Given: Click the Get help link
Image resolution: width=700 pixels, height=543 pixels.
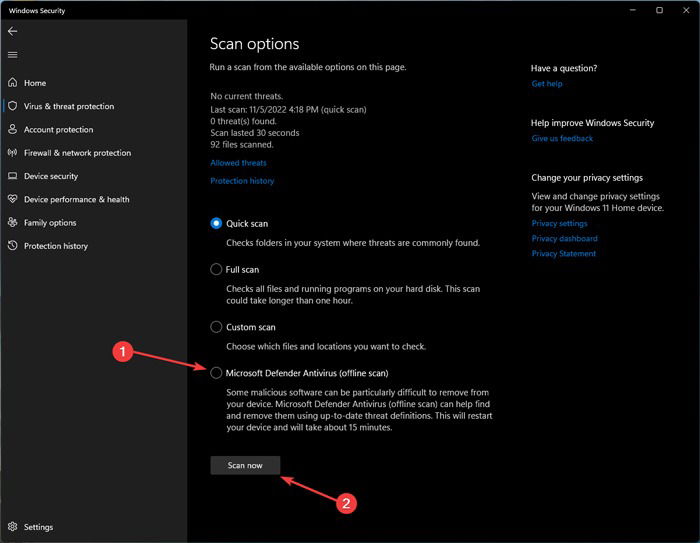Looking at the screenshot, I should 547,84.
